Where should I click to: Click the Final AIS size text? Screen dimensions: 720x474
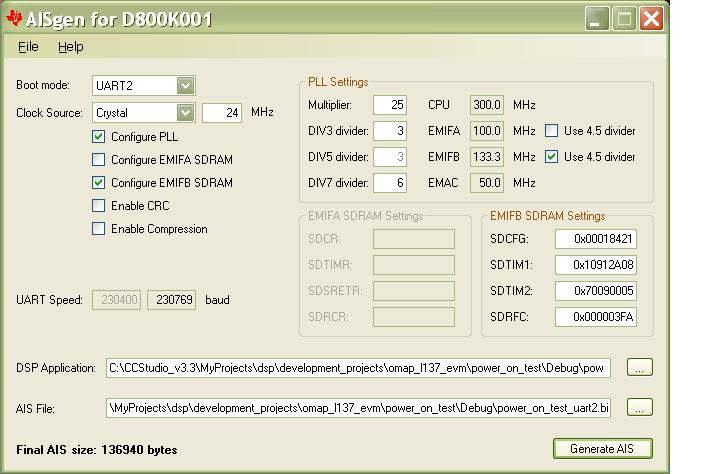[96, 450]
